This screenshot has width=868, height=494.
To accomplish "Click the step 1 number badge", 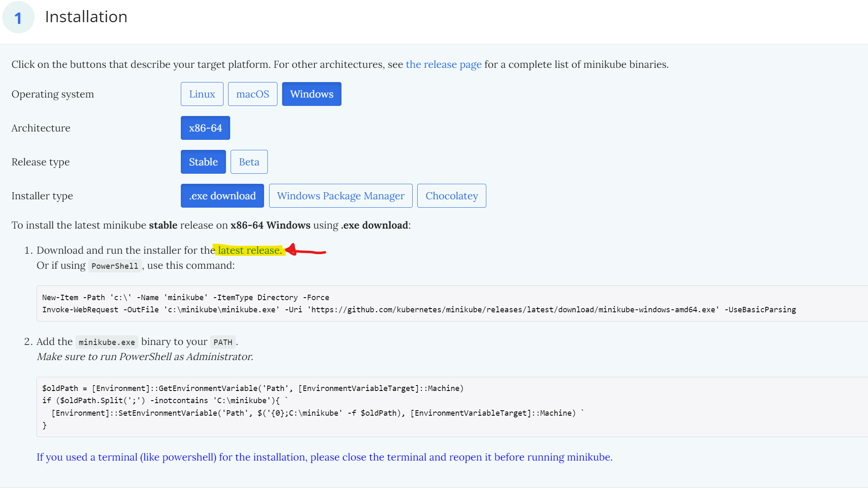I will pyautogui.click(x=18, y=18).
